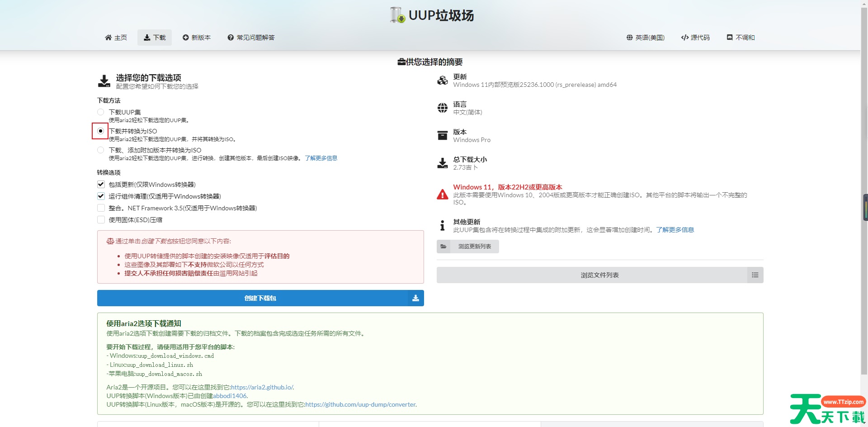The height and width of the screenshot is (427, 868).
Task: Open the 主页 home menu item
Action: 116,38
